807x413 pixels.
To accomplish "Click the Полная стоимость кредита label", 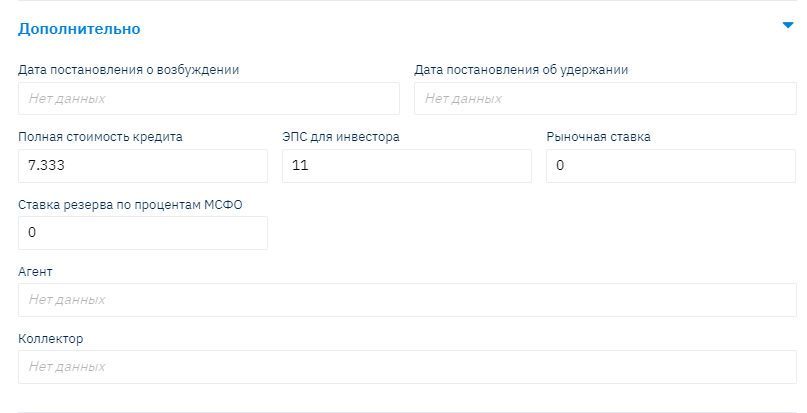I will [100, 137].
